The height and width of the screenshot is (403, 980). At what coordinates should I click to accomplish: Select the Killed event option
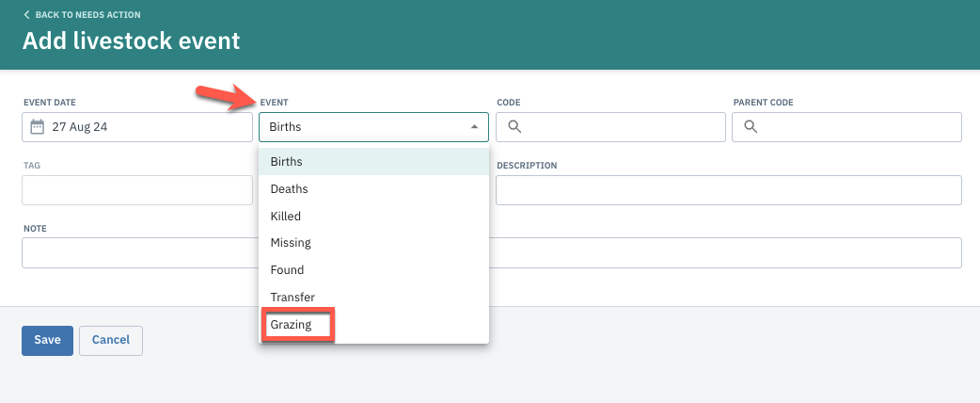tap(373, 216)
